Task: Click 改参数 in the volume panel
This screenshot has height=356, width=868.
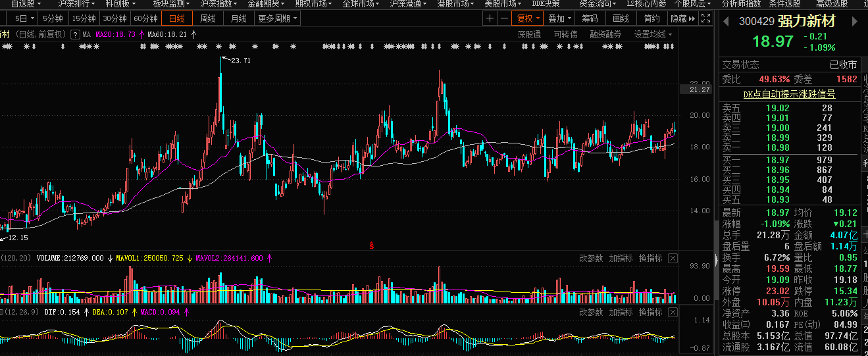Action: 591,259
